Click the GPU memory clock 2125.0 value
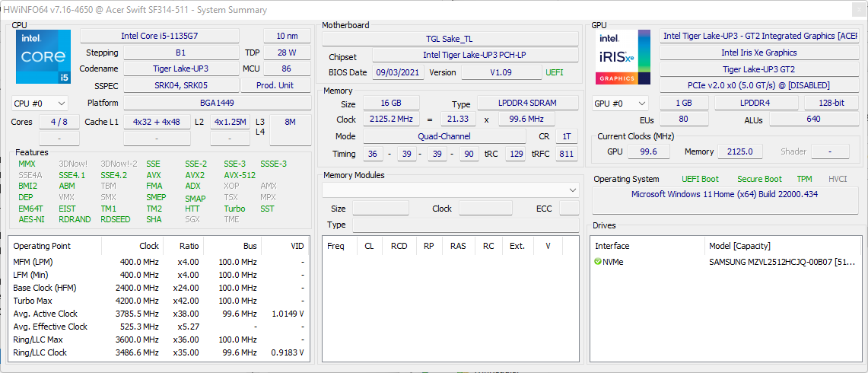 [x=739, y=151]
